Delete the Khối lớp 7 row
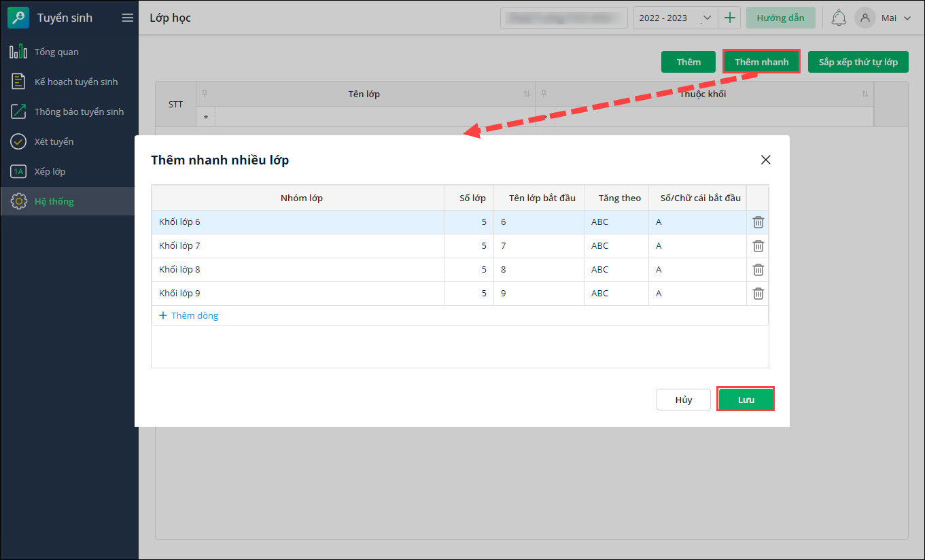This screenshot has width=925, height=560. coord(758,246)
